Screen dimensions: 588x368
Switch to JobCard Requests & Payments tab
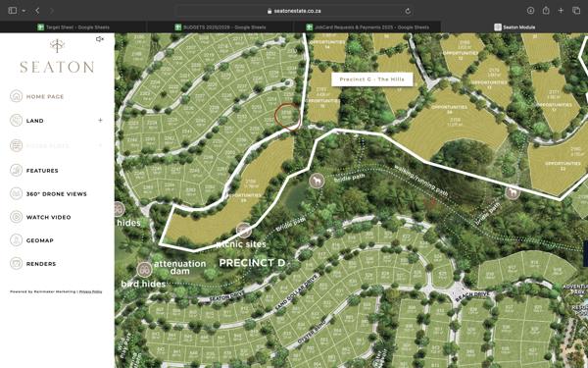click(x=367, y=27)
